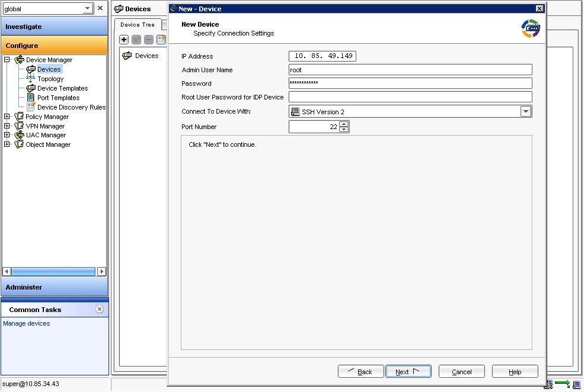Open the device summary report icon

161,39
